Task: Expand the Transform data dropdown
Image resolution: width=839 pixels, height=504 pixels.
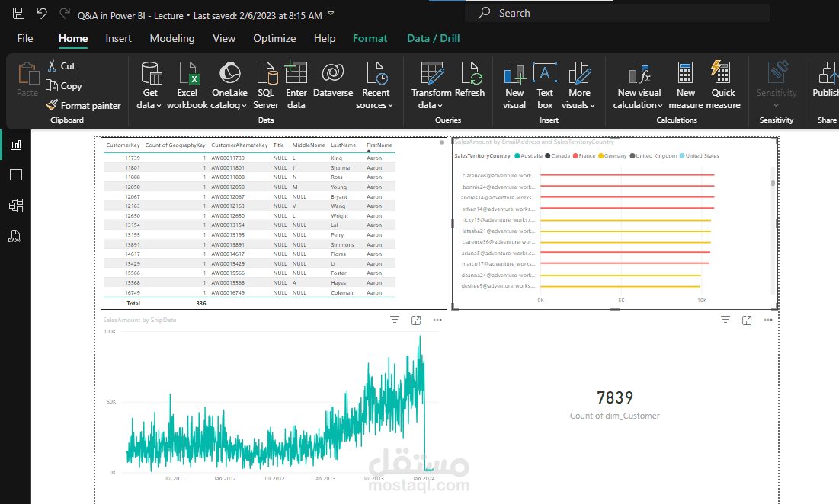Action: click(x=431, y=85)
